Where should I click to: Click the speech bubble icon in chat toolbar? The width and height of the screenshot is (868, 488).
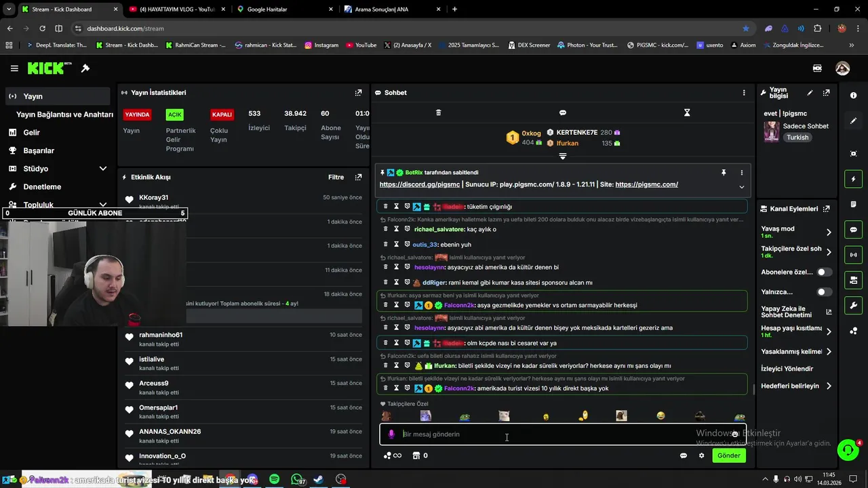click(x=563, y=113)
